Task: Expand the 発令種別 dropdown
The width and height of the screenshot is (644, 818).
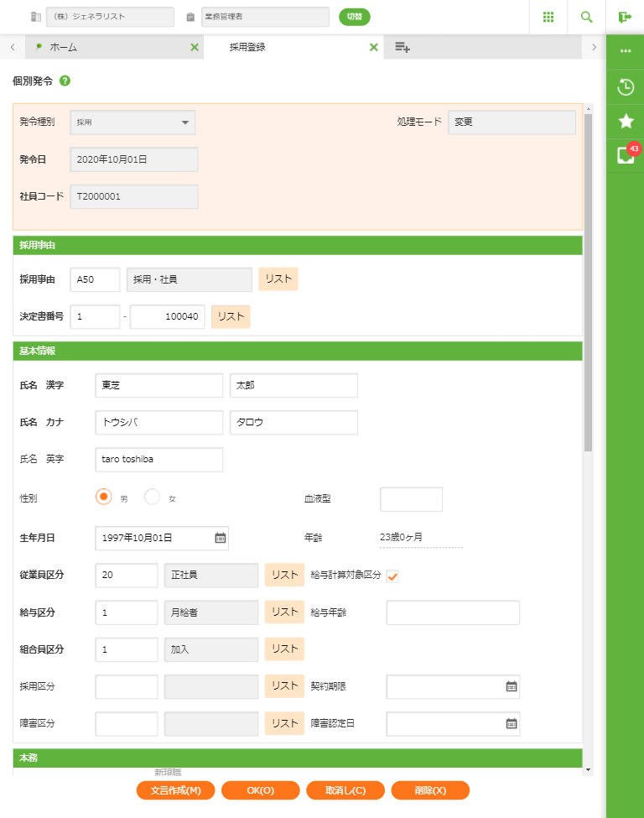Action: [x=132, y=122]
